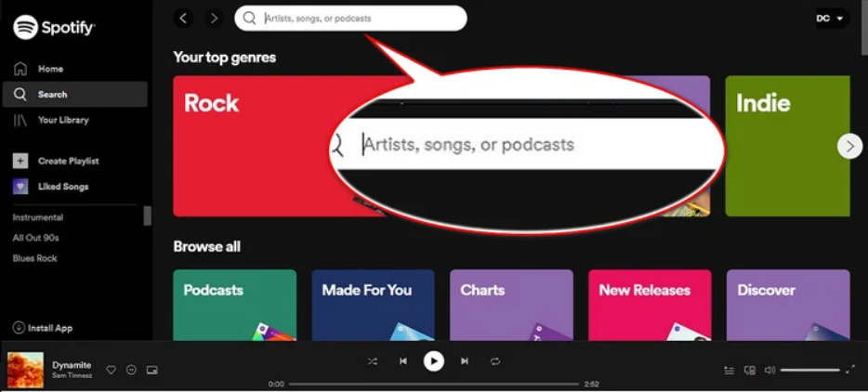Click the search bar magnifier icon
Screen dimensions: 868x392
[250, 19]
